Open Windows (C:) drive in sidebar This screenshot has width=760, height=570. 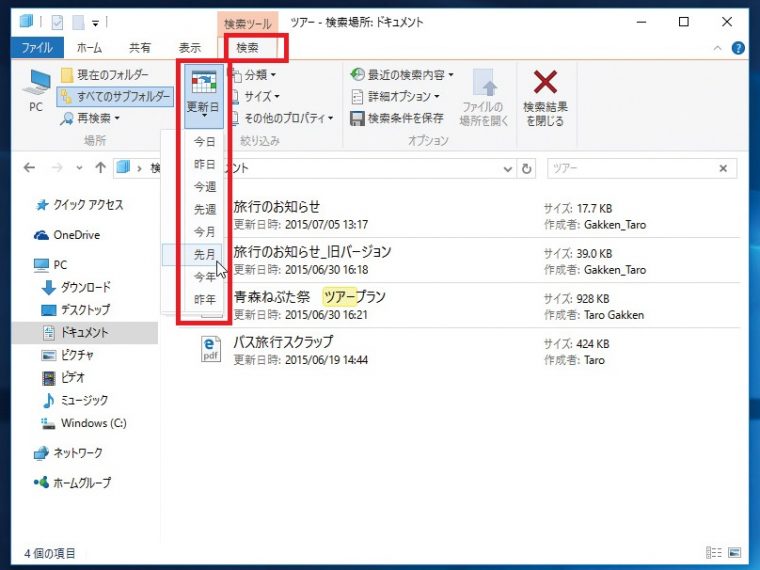tap(83, 423)
